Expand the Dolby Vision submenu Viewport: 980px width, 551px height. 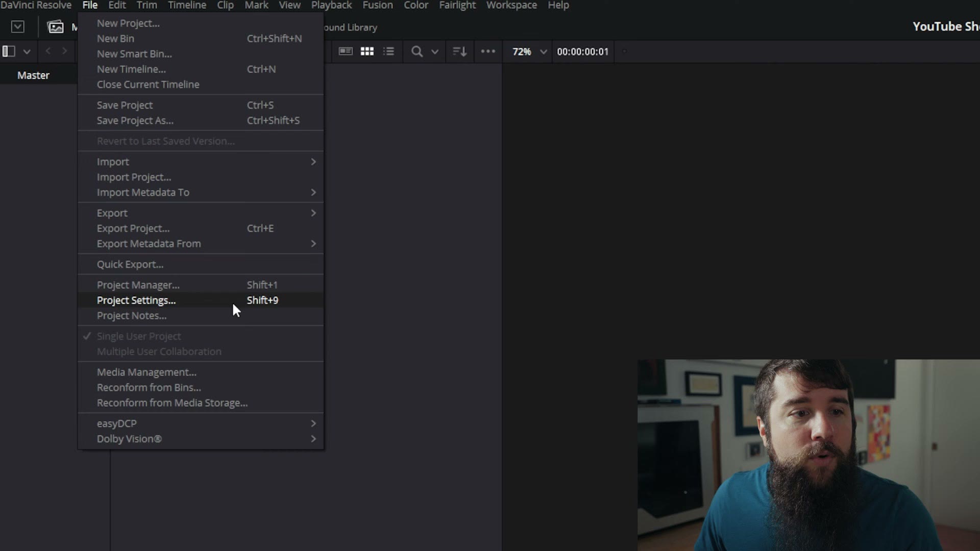point(201,439)
